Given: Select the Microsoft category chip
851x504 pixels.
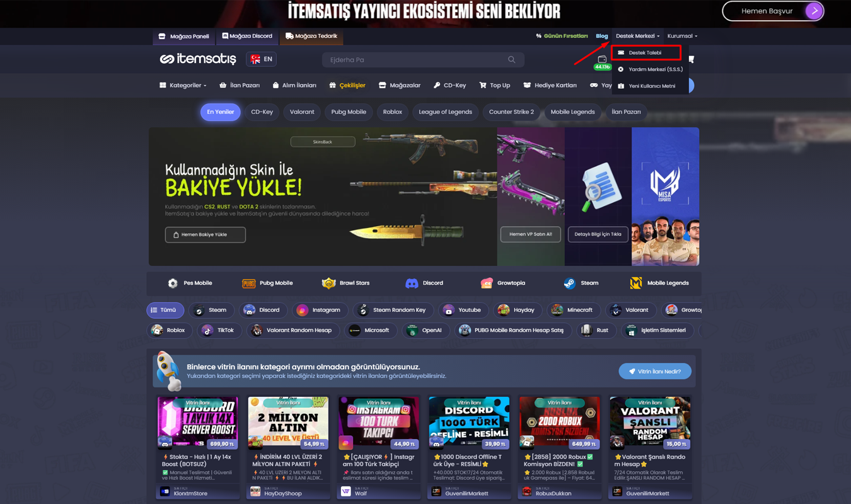Looking at the screenshot, I should click(x=370, y=330).
